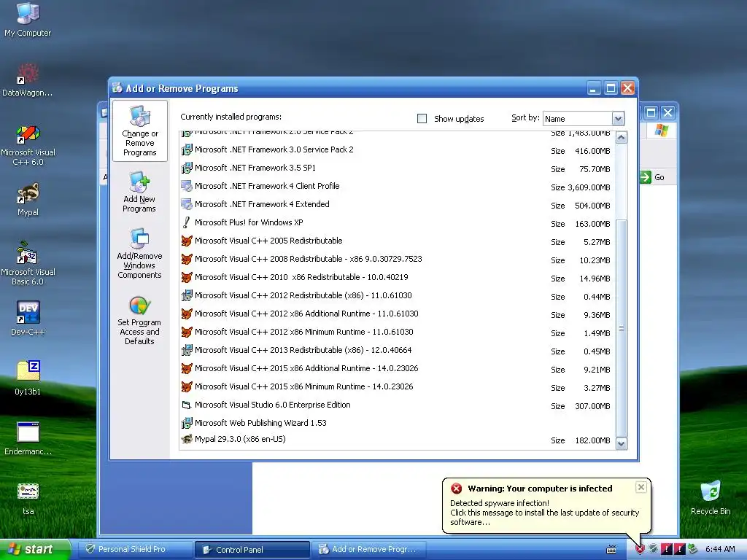Viewport: 747px width, 560px height.
Task: Dismiss the infection warning balloon
Action: coord(641,487)
